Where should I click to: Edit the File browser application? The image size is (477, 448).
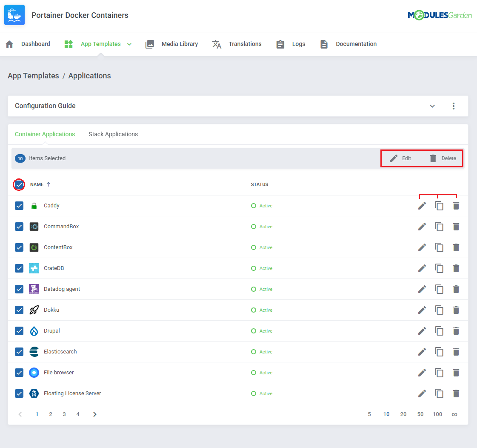422,373
